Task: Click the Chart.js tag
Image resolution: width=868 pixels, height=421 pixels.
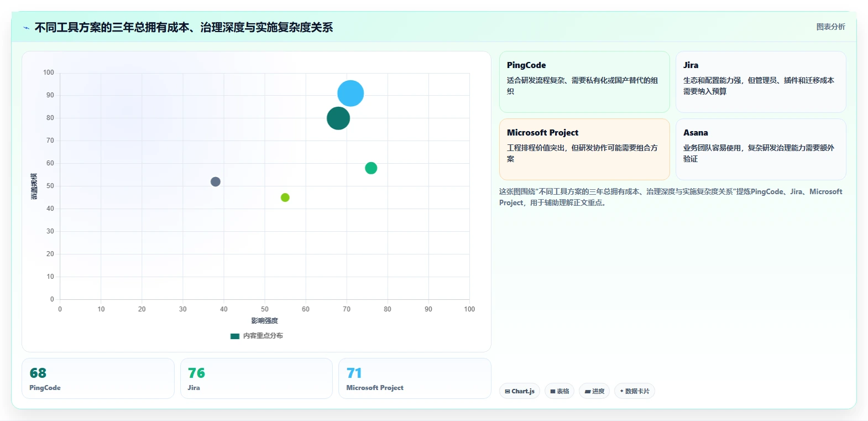Action: [x=520, y=391]
